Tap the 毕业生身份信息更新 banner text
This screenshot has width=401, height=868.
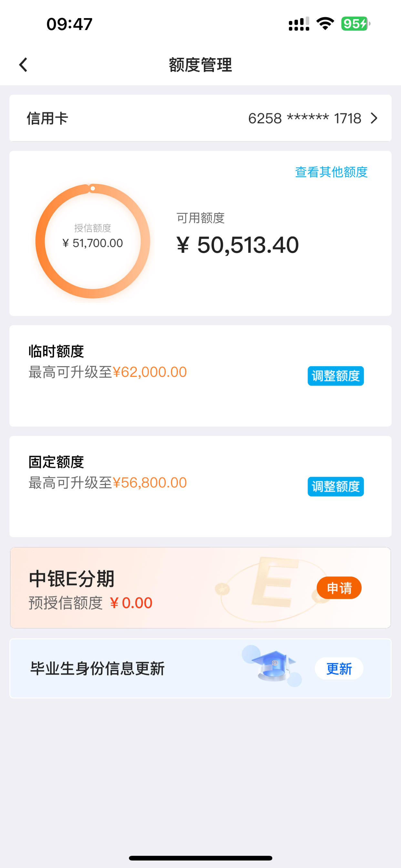tap(98, 668)
